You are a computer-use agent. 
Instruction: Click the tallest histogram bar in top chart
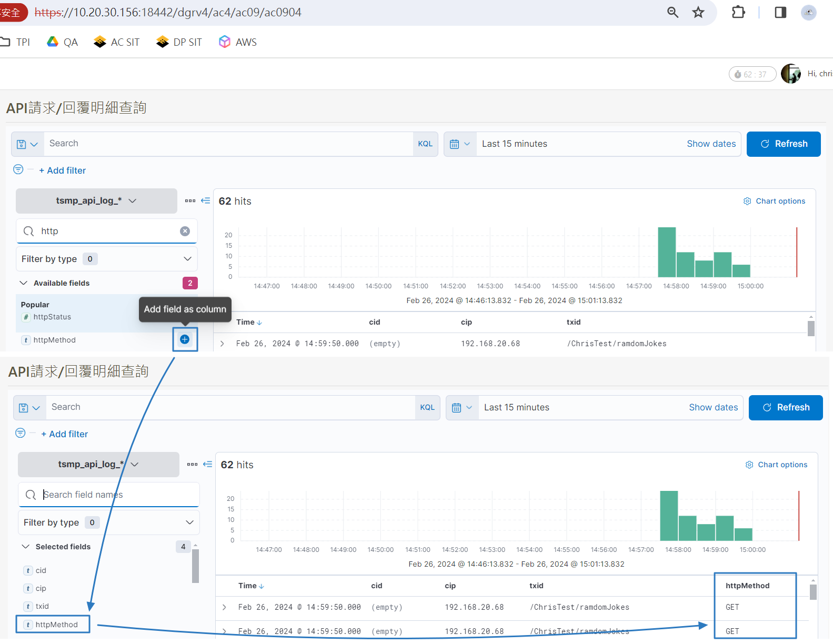click(x=667, y=252)
